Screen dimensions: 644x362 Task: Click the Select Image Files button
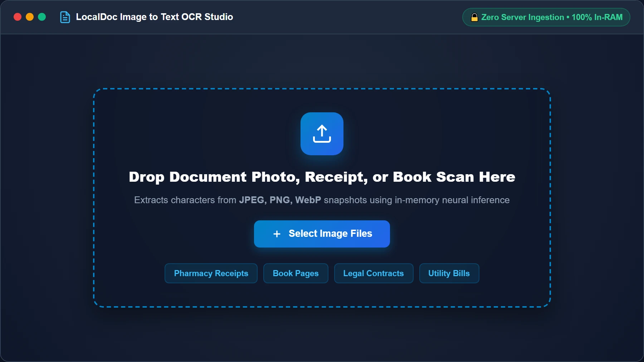point(322,234)
